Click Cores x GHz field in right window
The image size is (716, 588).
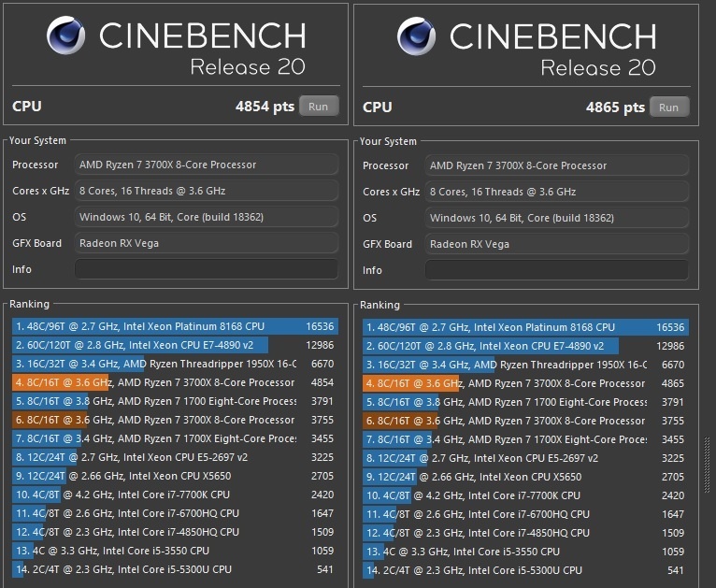[x=557, y=192]
